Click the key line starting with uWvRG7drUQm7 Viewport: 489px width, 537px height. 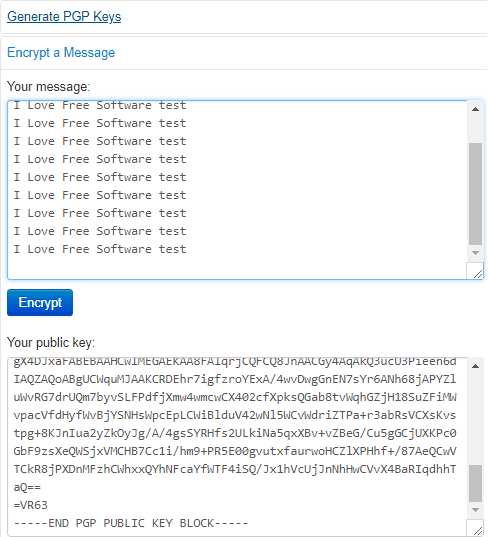point(235,397)
